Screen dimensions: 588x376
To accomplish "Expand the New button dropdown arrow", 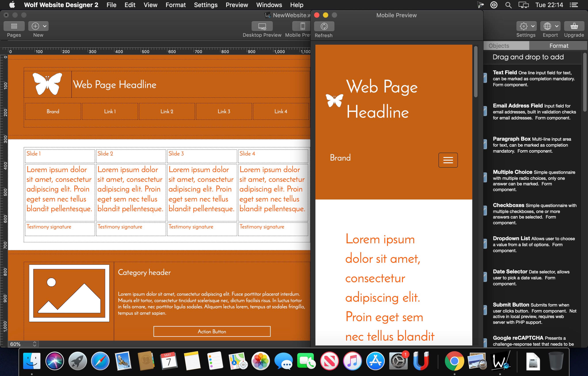I will click(x=45, y=26).
